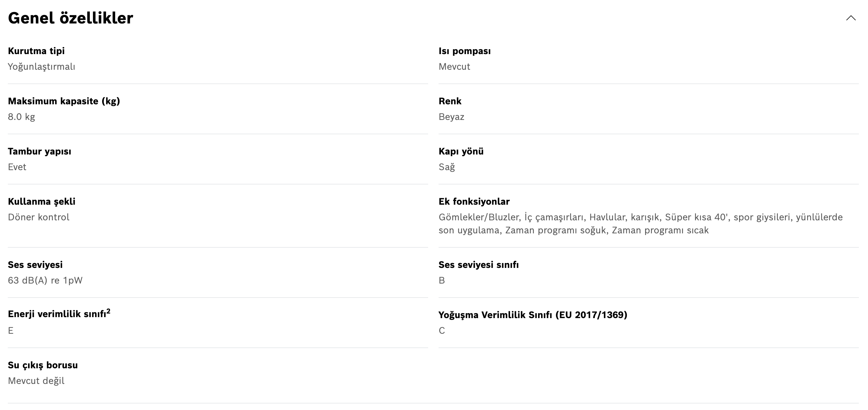
Task: Click the Kullanma şekli label
Action: click(x=41, y=202)
